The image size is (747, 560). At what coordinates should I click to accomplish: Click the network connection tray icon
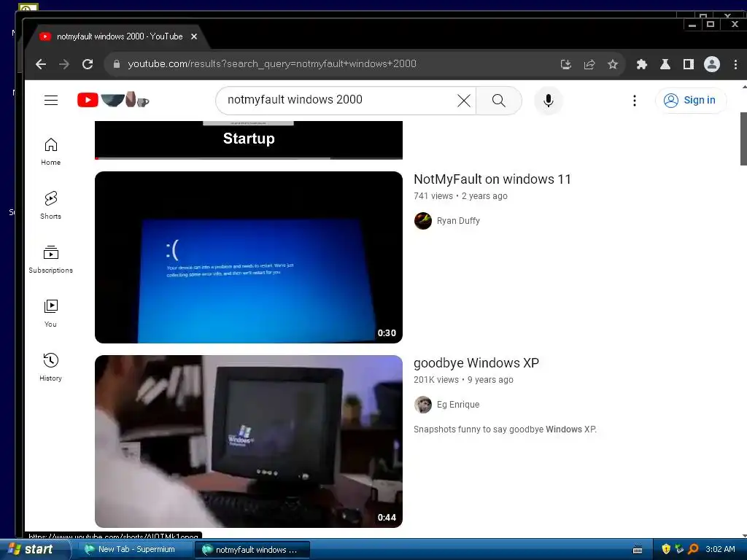(679, 549)
